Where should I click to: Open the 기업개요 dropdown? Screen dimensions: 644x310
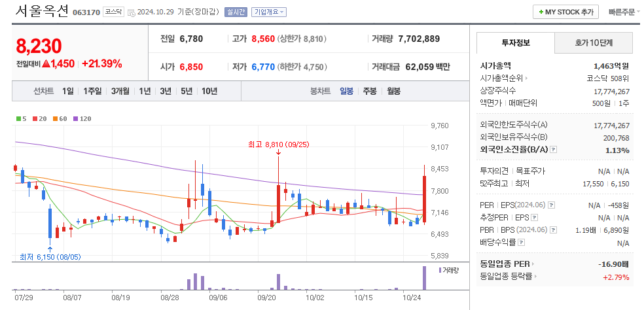[269, 12]
